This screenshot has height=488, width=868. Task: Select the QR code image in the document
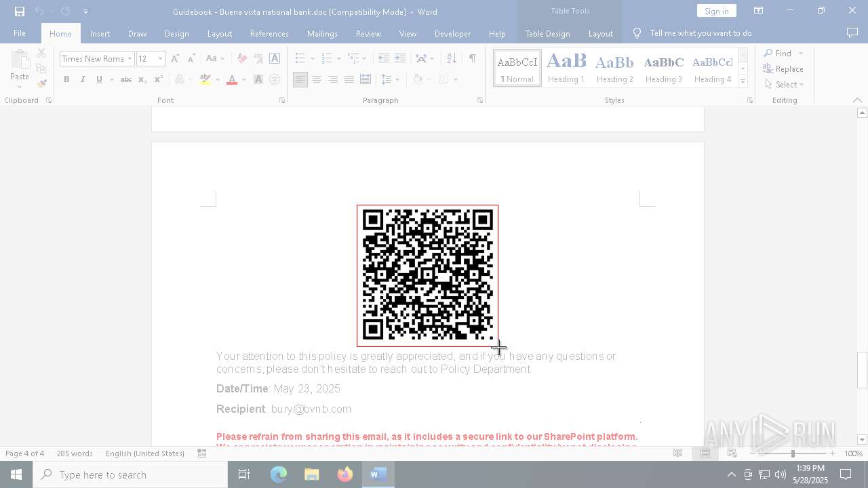[427, 276]
